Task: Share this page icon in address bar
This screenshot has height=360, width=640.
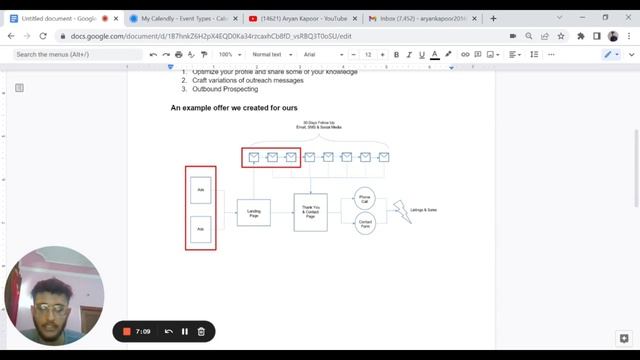Action: [x=545, y=36]
